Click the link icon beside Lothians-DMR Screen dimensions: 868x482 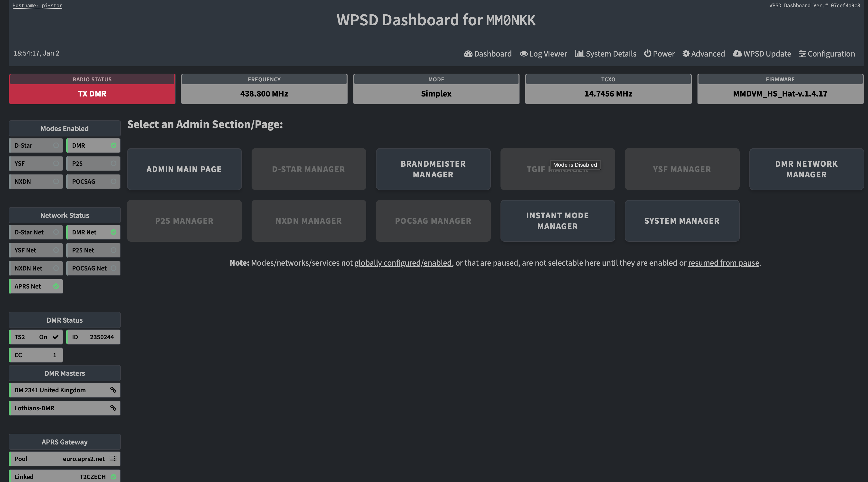coord(113,408)
